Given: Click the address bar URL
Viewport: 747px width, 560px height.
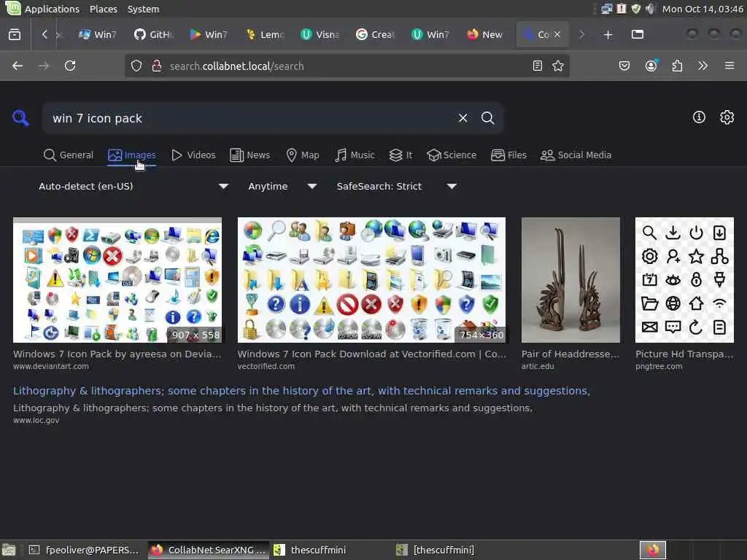Looking at the screenshot, I should pyautogui.click(x=237, y=66).
